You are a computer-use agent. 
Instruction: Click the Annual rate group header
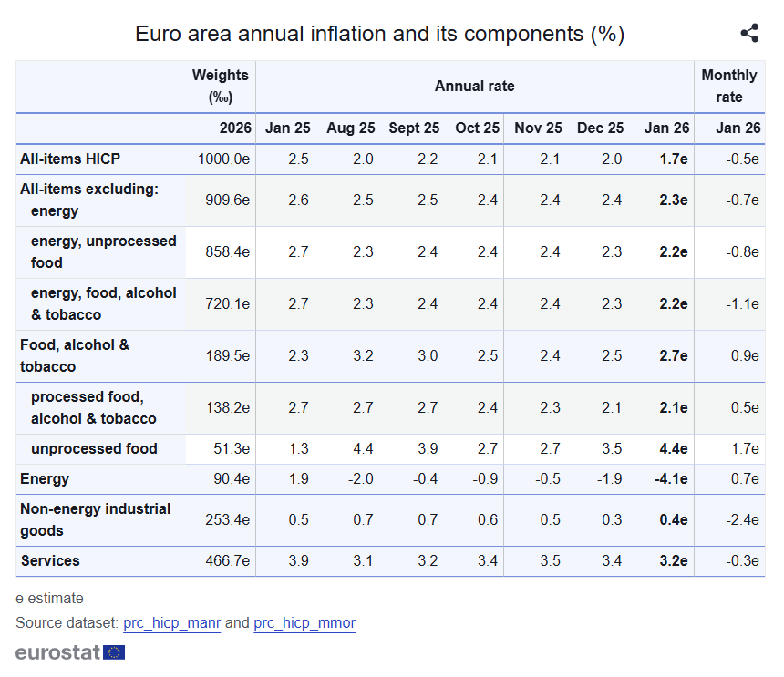tap(474, 86)
